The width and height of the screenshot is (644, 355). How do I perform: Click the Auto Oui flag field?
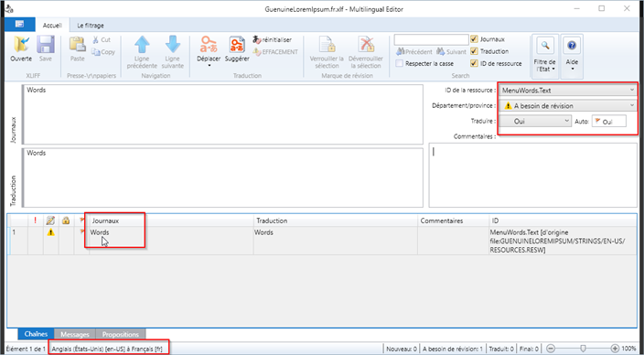pos(609,122)
